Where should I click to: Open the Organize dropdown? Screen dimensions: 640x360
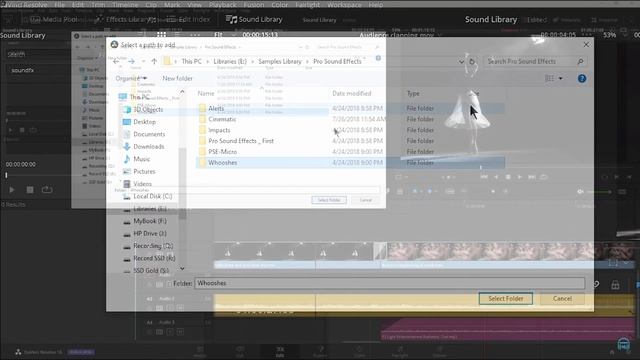131,78
